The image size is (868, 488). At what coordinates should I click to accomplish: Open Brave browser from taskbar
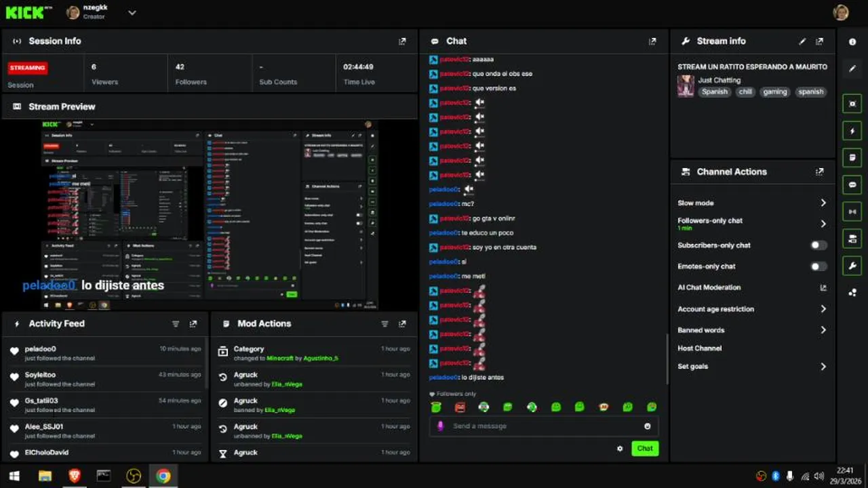coord(75,476)
